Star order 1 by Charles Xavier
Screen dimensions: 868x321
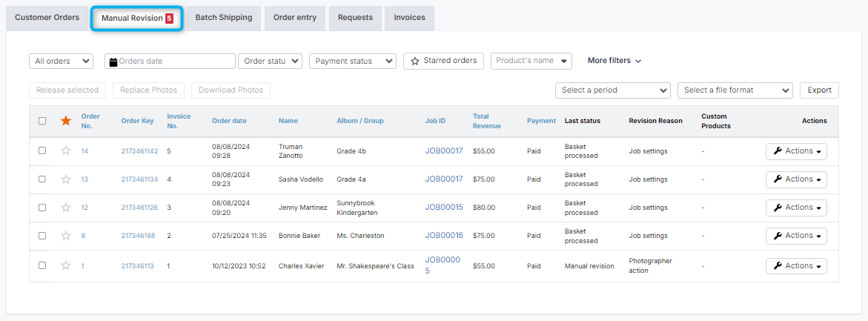click(x=66, y=265)
